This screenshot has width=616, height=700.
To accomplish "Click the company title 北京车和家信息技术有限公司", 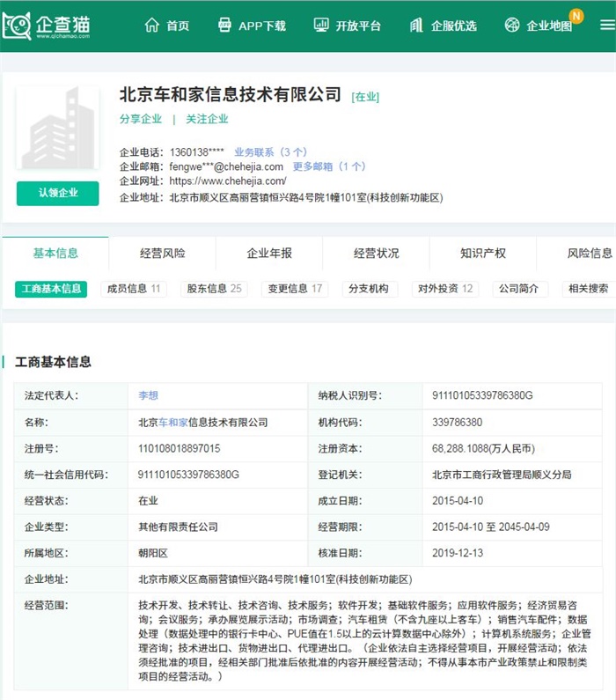I will (x=231, y=94).
